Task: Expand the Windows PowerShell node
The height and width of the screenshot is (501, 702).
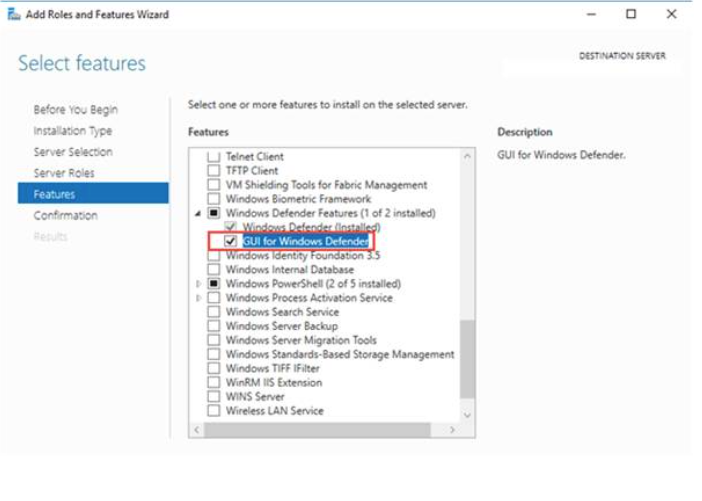Action: point(198,284)
